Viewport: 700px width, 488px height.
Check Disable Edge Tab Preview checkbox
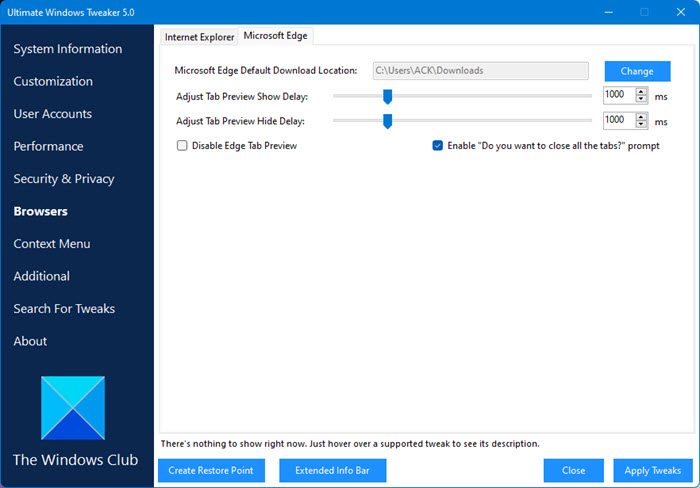pyautogui.click(x=182, y=145)
